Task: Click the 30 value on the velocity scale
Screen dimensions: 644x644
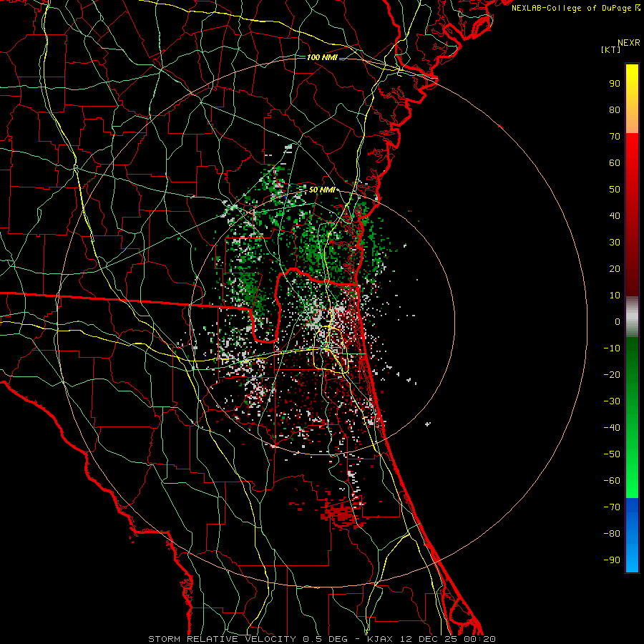Action: tap(615, 243)
